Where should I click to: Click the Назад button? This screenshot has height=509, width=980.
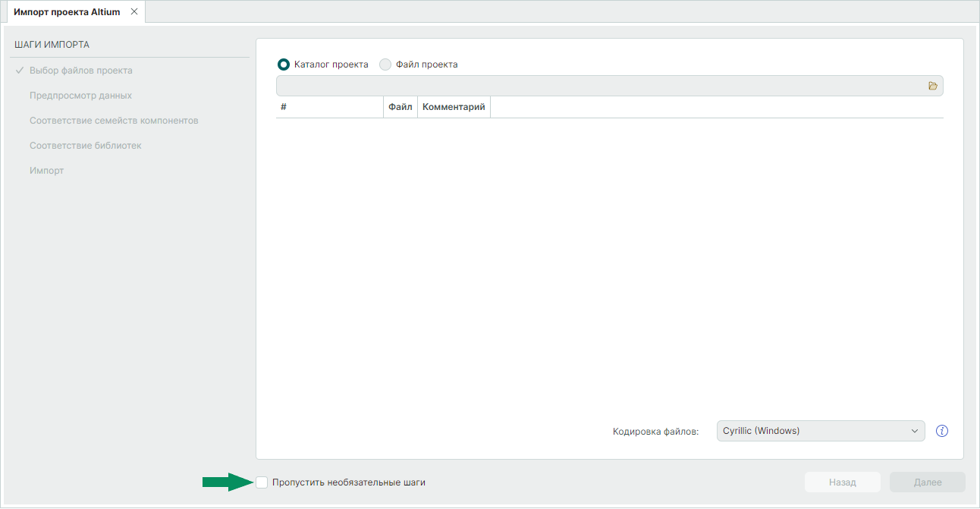[843, 482]
